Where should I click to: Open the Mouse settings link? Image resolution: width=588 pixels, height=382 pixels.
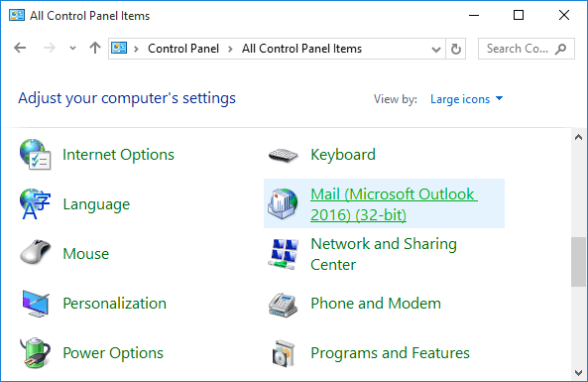point(86,254)
